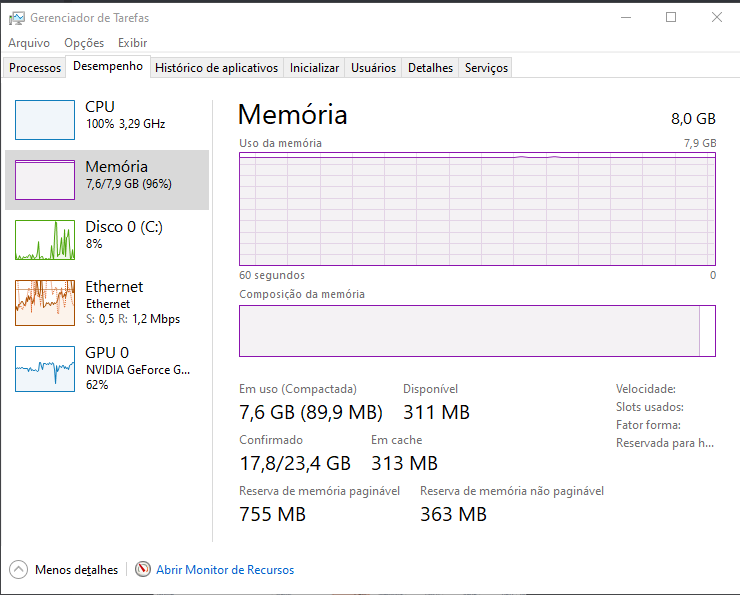Click the Composição da memória bar

pos(477,331)
